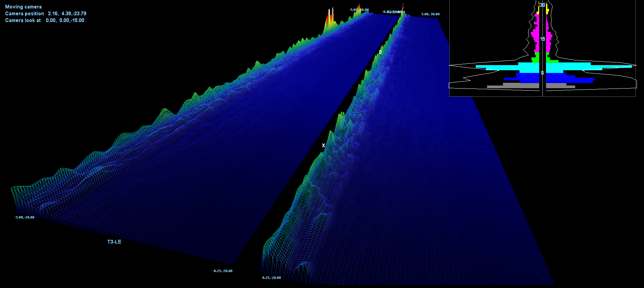Click the green band in the inset profile
Viewport: 644px width, 288px height.
536,58
